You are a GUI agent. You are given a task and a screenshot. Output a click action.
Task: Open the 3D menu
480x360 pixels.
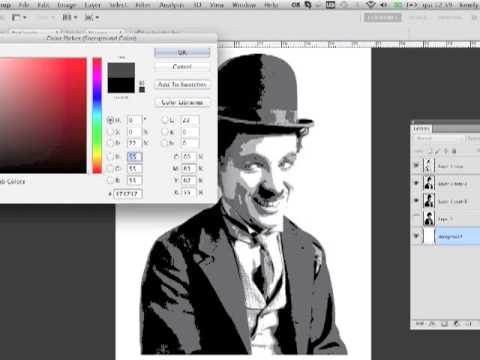(x=198, y=5)
